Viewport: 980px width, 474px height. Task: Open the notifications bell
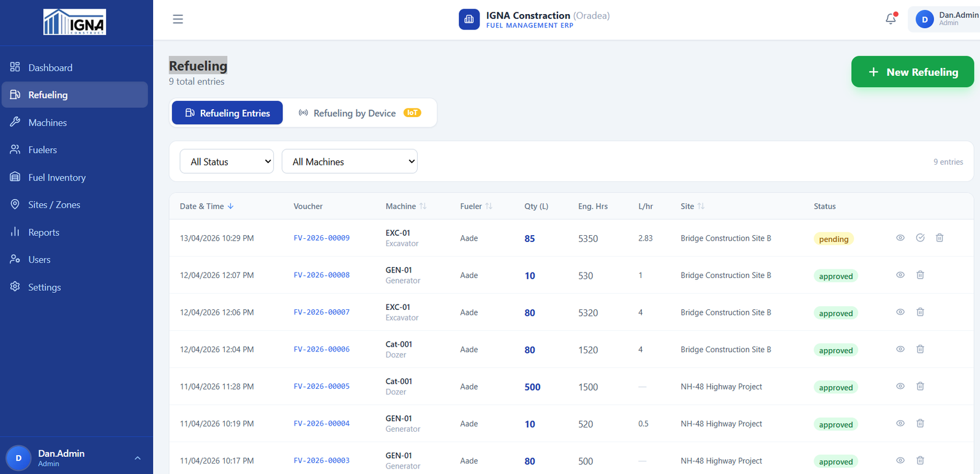pyautogui.click(x=891, y=19)
